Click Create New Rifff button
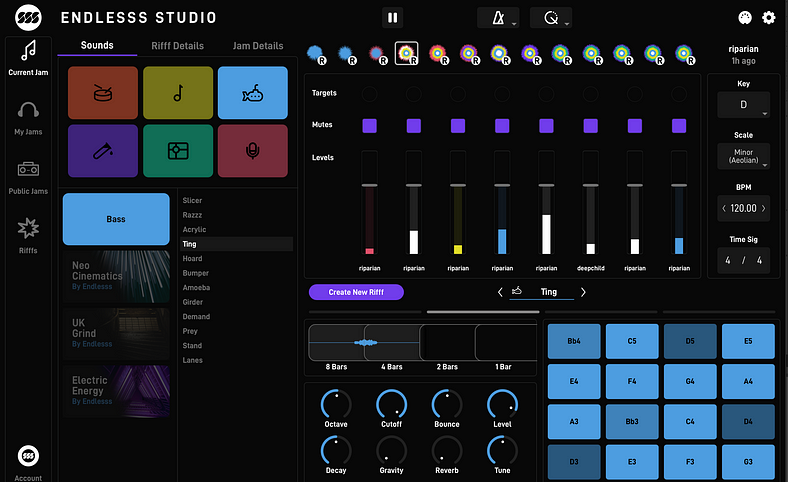This screenshot has height=482, width=788. 356,292
